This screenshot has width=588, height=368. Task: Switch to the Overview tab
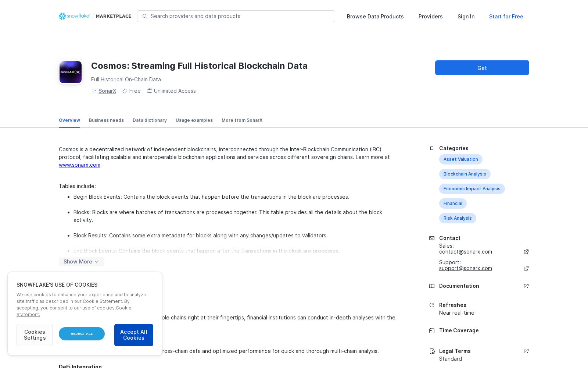(x=69, y=120)
